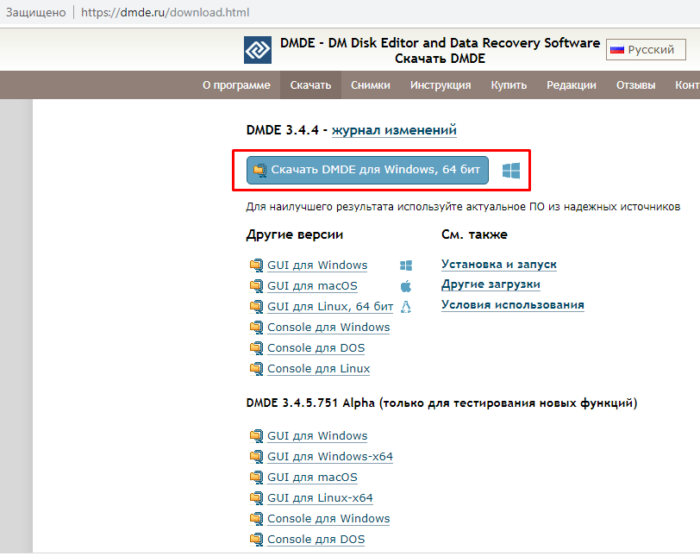The image size is (700, 556).
Task: Open GUI для Linux-x64 link
Action: (320, 498)
